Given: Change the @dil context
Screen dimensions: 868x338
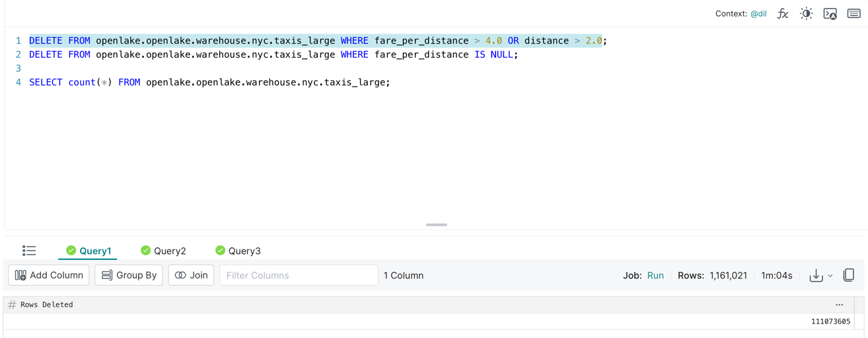Looking at the screenshot, I should [x=758, y=14].
